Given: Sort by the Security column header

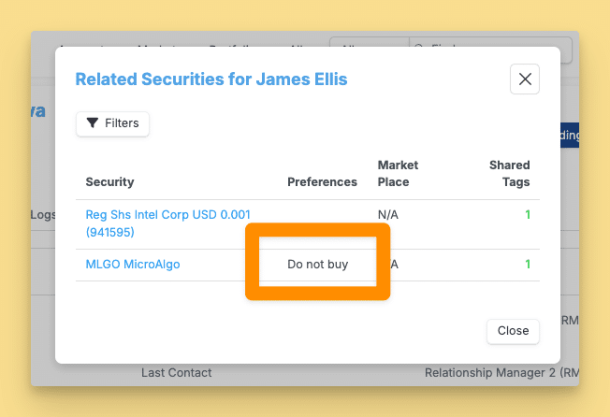Looking at the screenshot, I should tap(110, 182).
